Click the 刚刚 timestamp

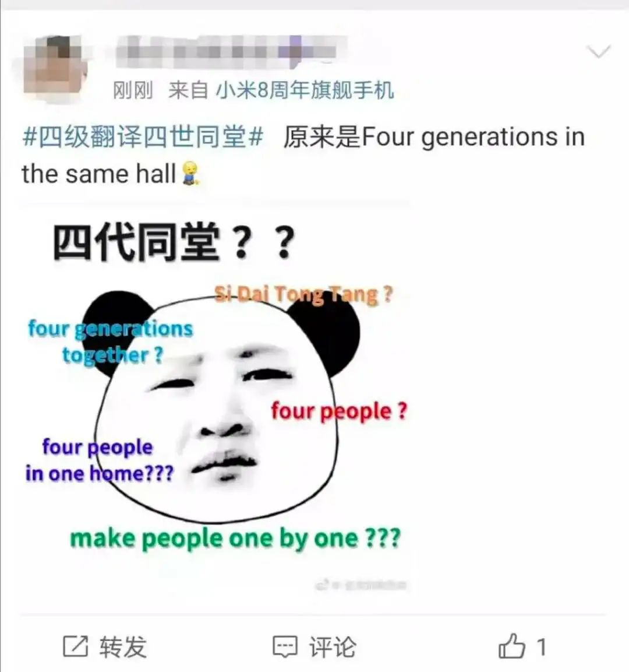pyautogui.click(x=133, y=91)
